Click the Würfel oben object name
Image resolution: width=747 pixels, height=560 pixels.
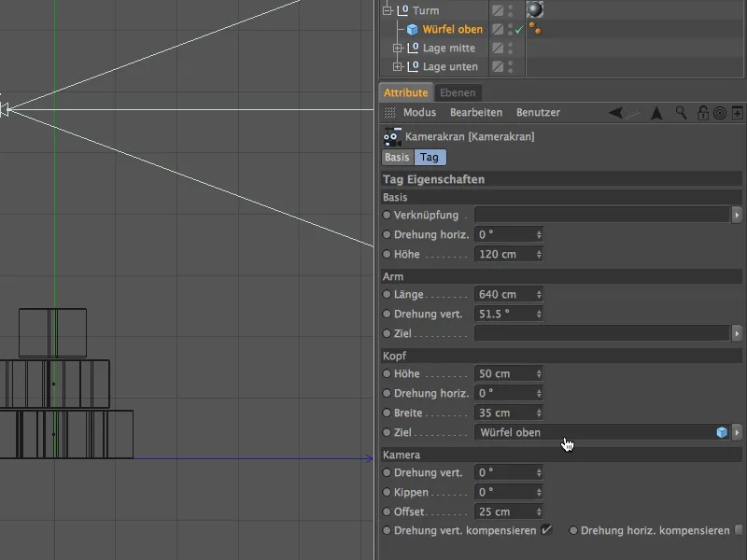click(x=453, y=30)
